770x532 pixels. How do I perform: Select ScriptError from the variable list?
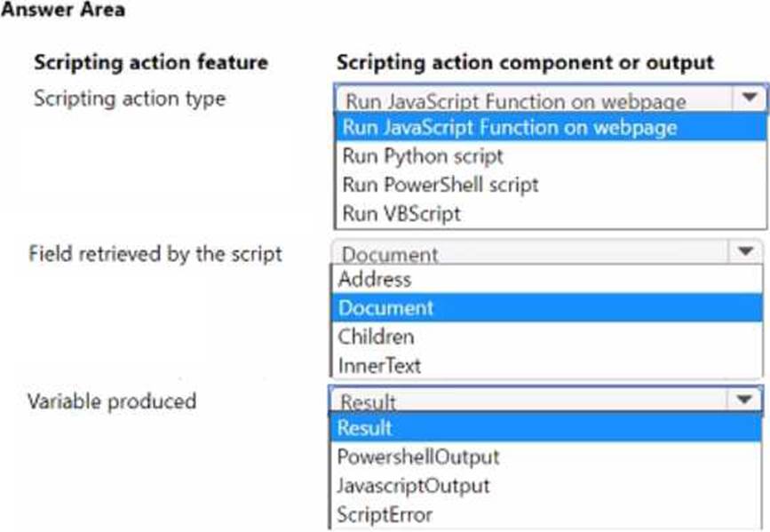tap(385, 513)
